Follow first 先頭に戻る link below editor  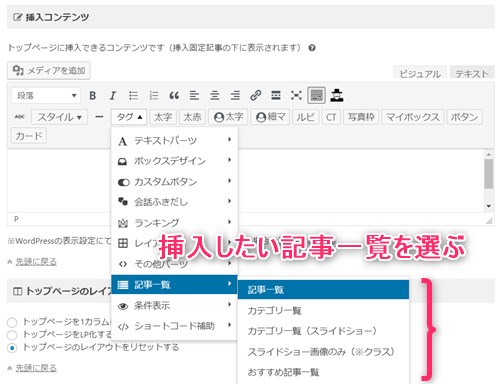point(36,262)
